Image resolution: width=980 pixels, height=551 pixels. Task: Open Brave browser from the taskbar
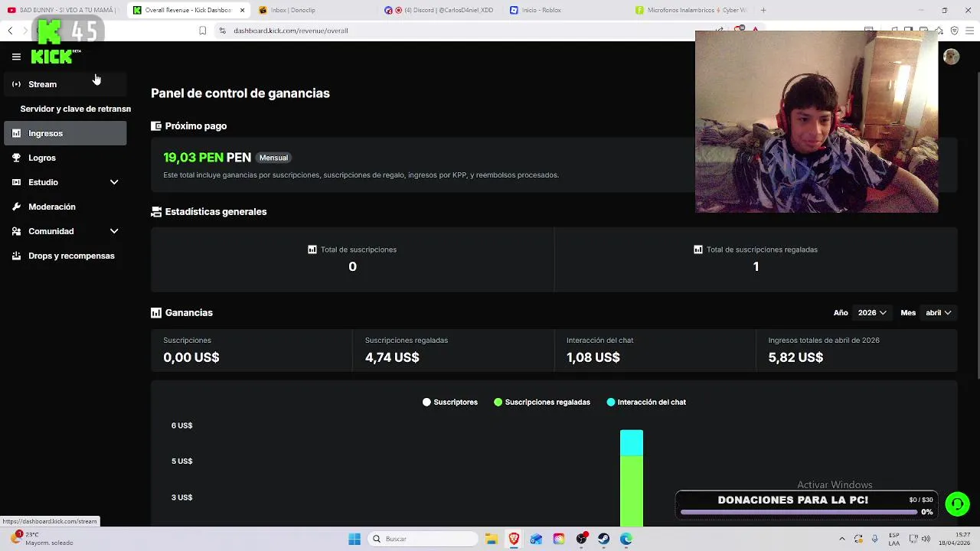click(x=514, y=539)
